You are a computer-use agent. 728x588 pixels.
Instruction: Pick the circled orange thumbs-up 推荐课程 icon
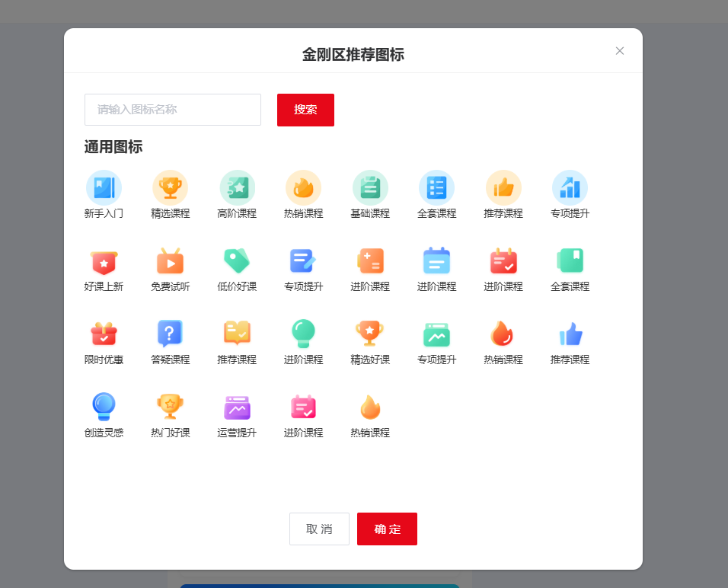pos(504,187)
